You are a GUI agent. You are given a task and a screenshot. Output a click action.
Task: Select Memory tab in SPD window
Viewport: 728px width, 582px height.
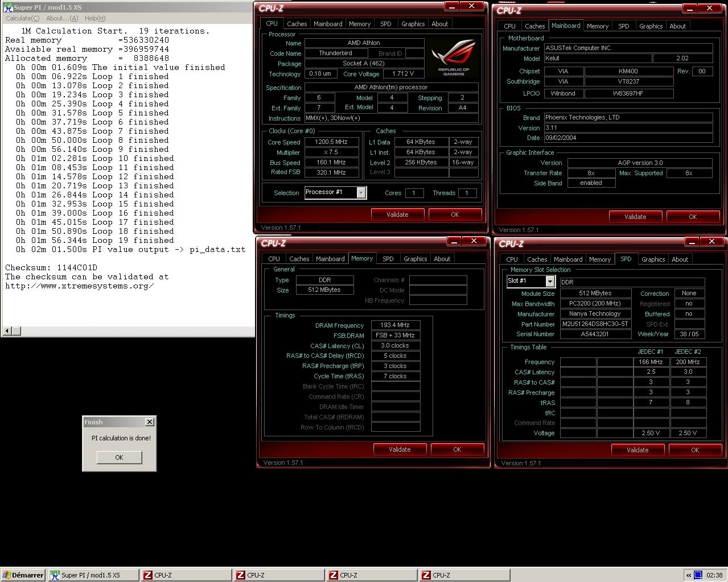point(600,259)
